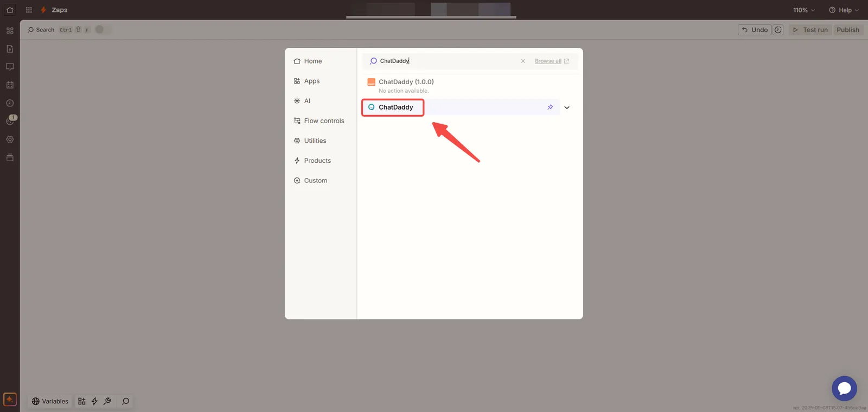Select the Utilities category
Screen dimensions: 868x412
(315, 141)
